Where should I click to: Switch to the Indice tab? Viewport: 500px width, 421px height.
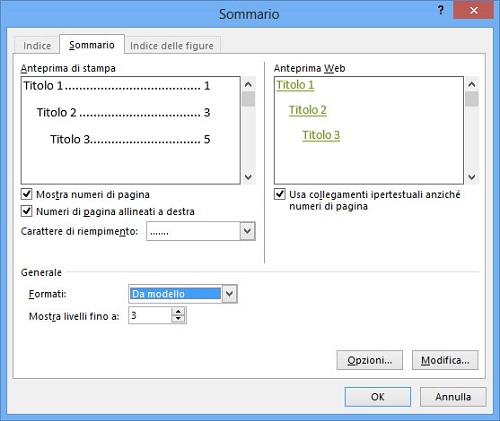(37, 46)
